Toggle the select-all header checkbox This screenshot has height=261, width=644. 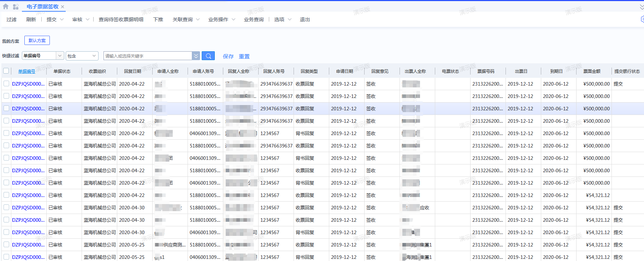6,71
